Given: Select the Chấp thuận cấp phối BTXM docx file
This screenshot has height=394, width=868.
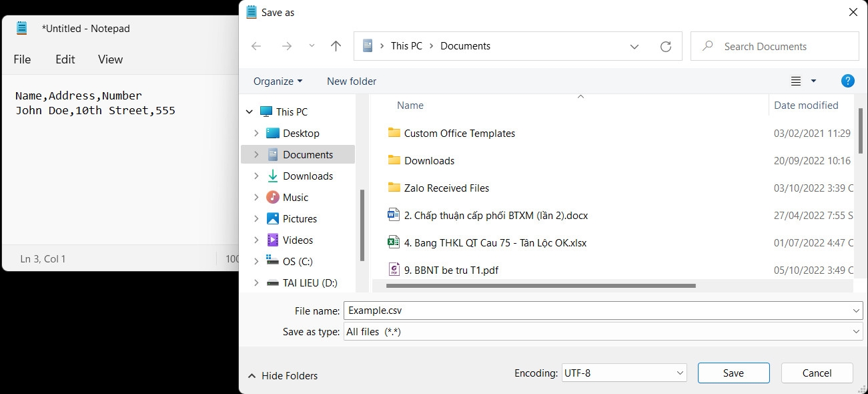Looking at the screenshot, I should click(496, 215).
